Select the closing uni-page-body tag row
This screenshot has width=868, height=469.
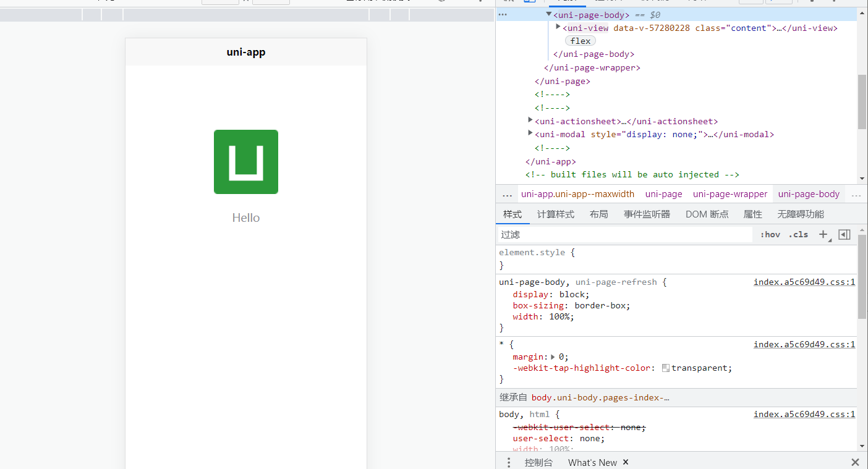point(594,54)
